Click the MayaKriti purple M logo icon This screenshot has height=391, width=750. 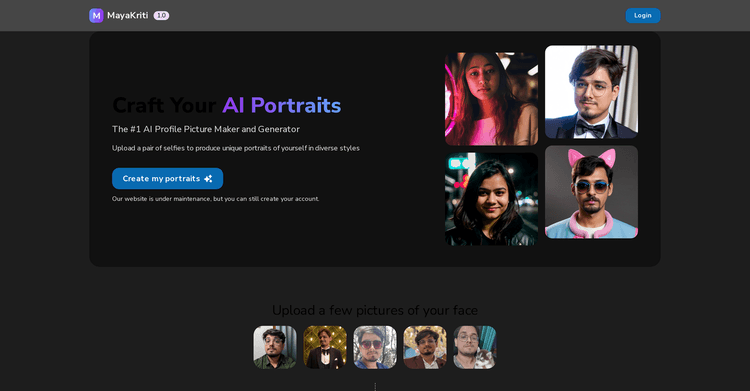coord(96,15)
